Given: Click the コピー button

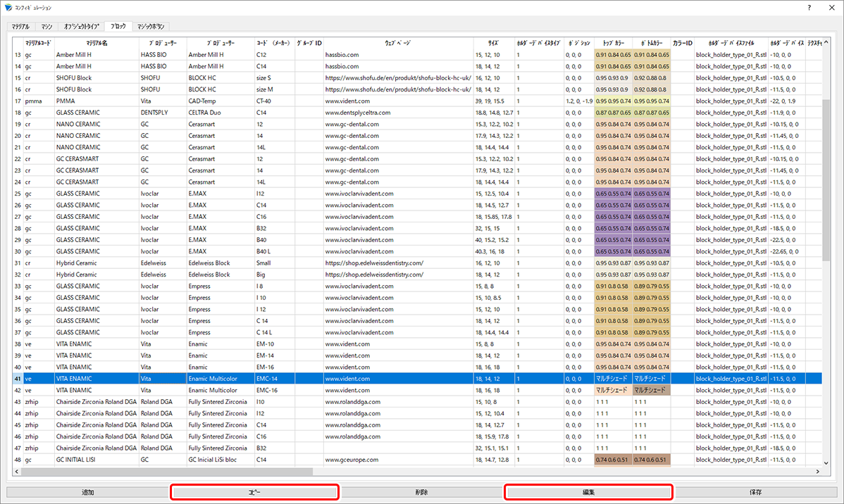Looking at the screenshot, I should 254,492.
